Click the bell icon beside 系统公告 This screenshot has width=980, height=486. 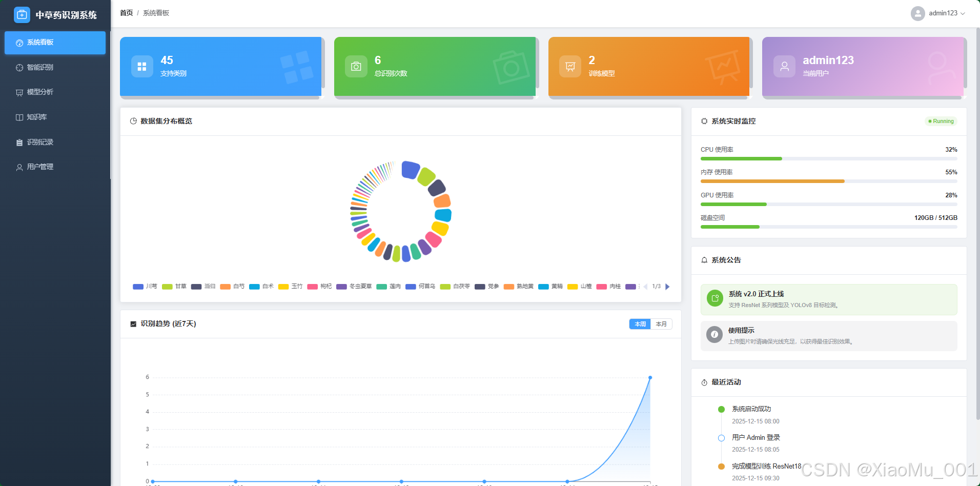(x=704, y=260)
